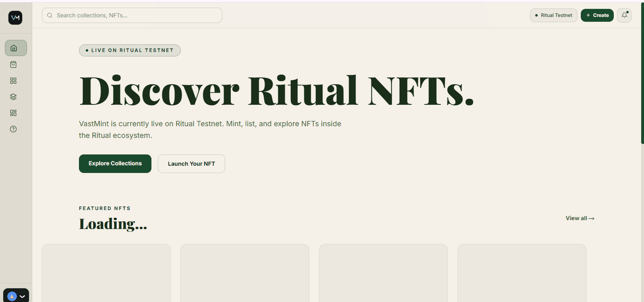The image size is (644, 302).
Task: Select the Ritual Testnet network button
Action: 553,15
